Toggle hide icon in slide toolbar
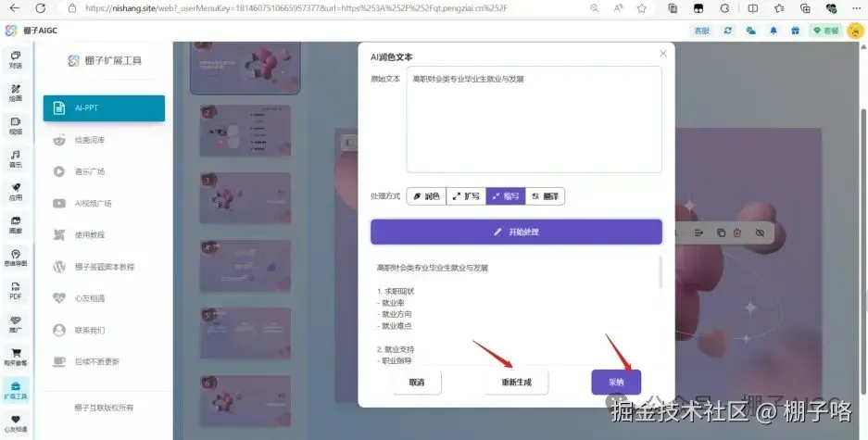868x440 pixels. point(760,233)
